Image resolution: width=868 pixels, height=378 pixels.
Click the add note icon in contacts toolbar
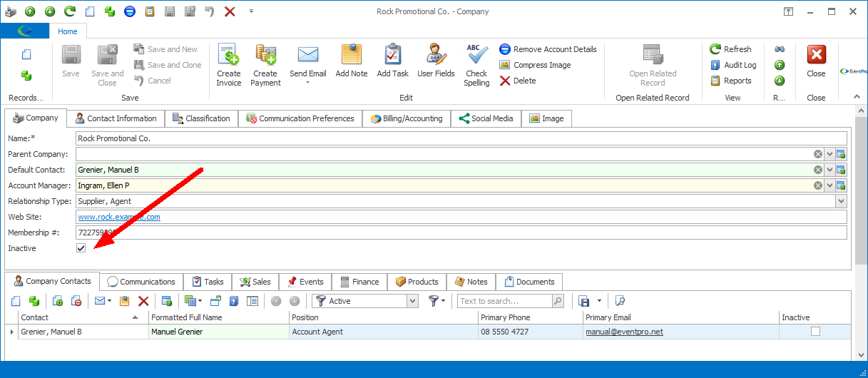(124, 301)
